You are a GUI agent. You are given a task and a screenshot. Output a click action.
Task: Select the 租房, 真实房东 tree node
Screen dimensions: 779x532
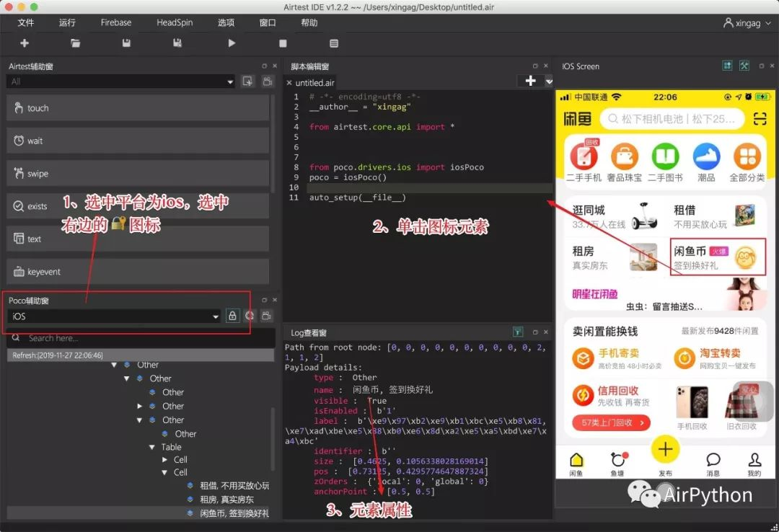click(x=226, y=500)
